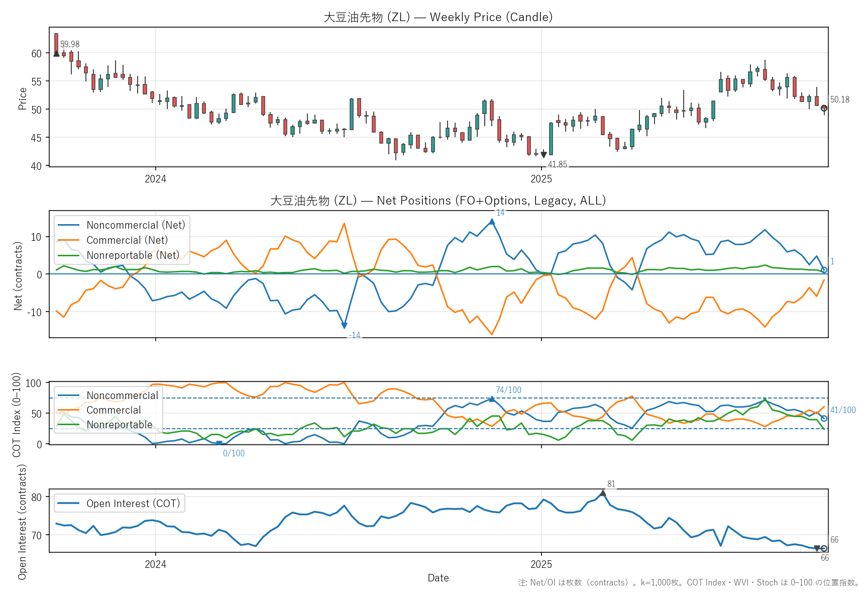Select the COT Index 74/100 peak marker
Image resolution: width=868 pixels, height=593 pixels.
tap(492, 399)
